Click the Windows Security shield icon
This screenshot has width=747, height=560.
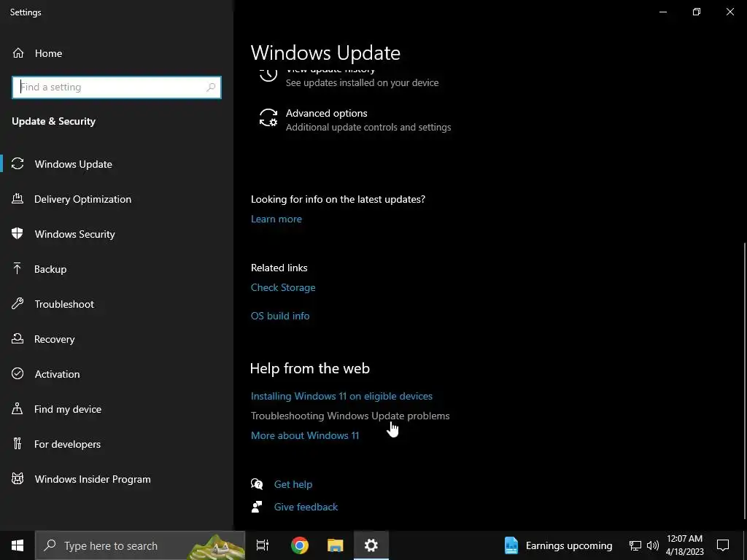pos(18,233)
